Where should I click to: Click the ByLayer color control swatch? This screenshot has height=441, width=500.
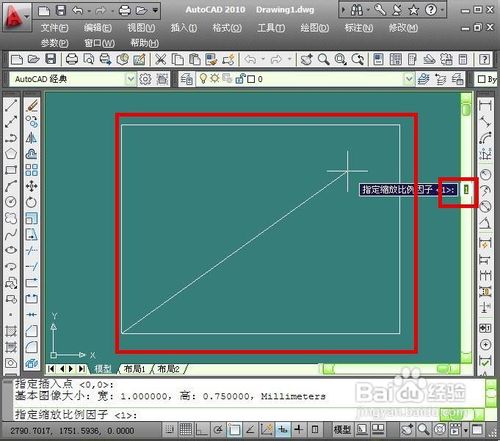(x=481, y=79)
